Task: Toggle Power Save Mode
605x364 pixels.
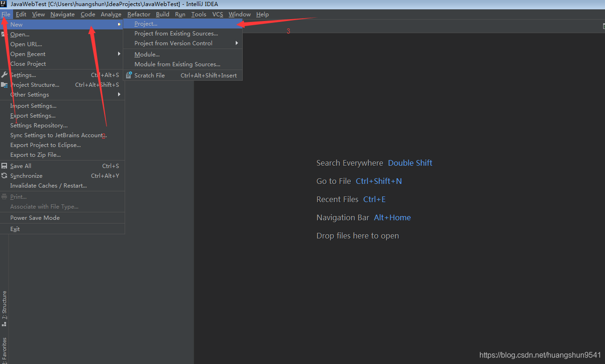Action: tap(63, 217)
